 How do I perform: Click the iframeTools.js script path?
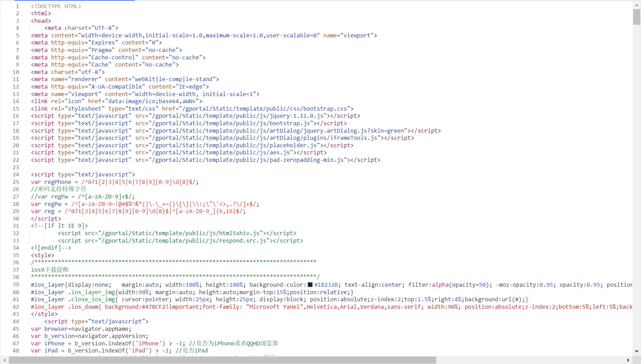pos(266,138)
